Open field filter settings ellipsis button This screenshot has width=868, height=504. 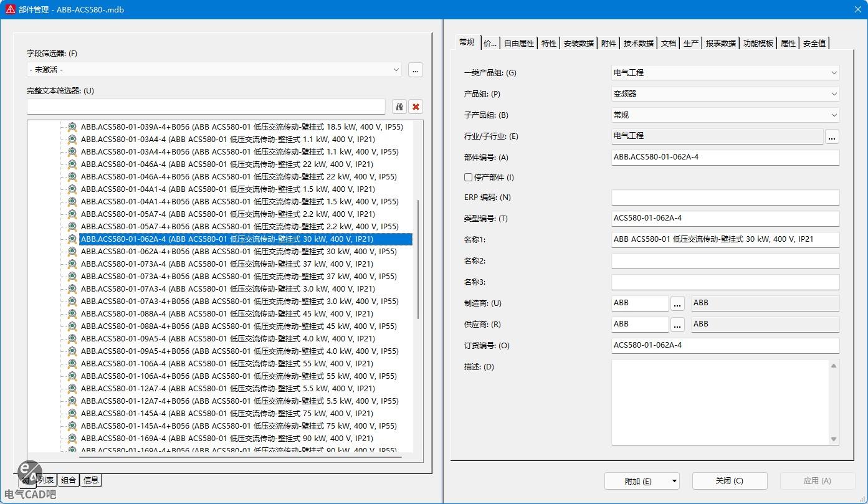(x=416, y=70)
